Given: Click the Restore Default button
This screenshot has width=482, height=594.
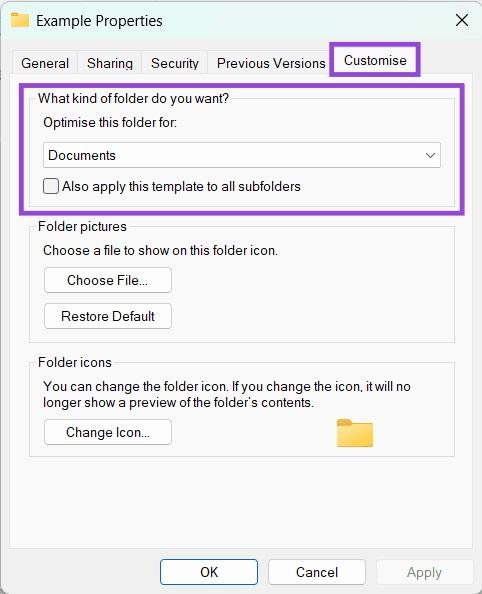Looking at the screenshot, I should click(x=108, y=316).
